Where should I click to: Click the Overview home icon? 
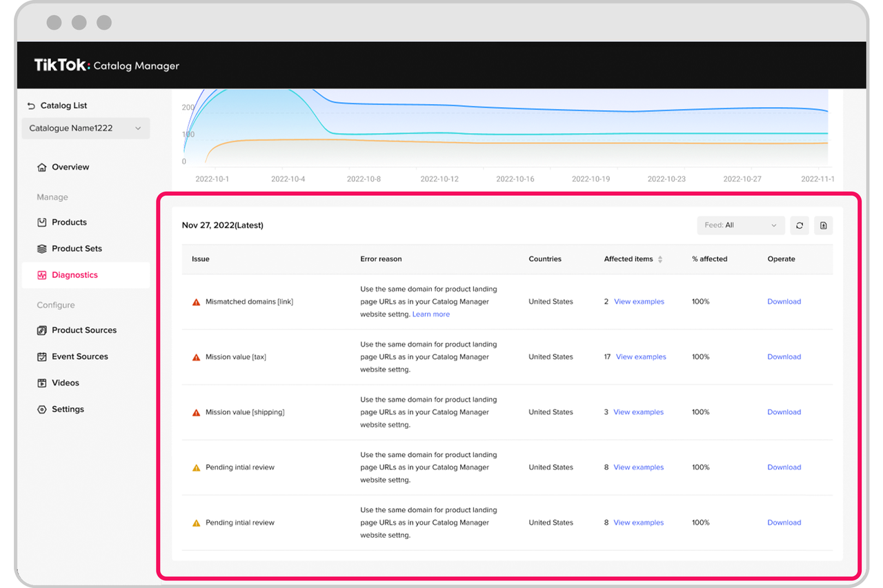(42, 168)
